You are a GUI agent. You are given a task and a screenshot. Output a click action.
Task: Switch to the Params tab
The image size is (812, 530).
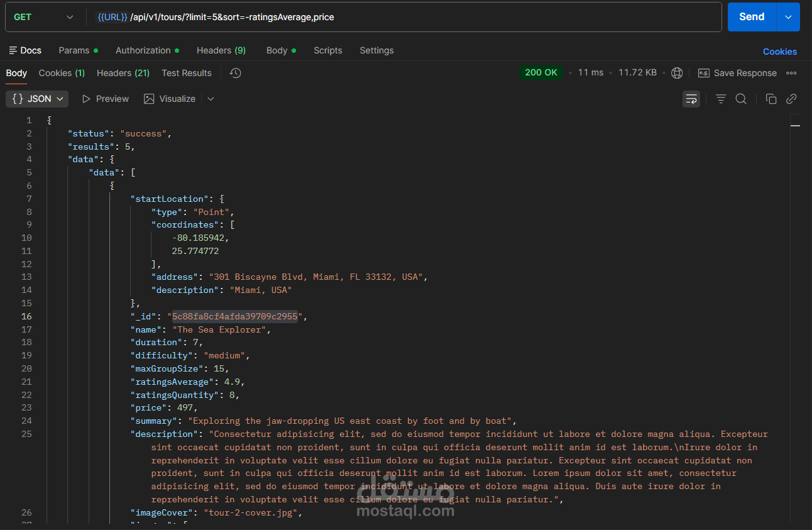coord(78,50)
